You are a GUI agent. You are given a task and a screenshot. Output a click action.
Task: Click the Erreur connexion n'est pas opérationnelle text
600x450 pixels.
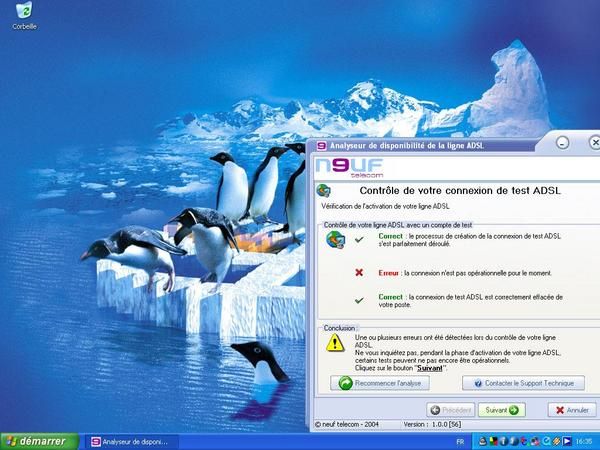[x=465, y=273]
